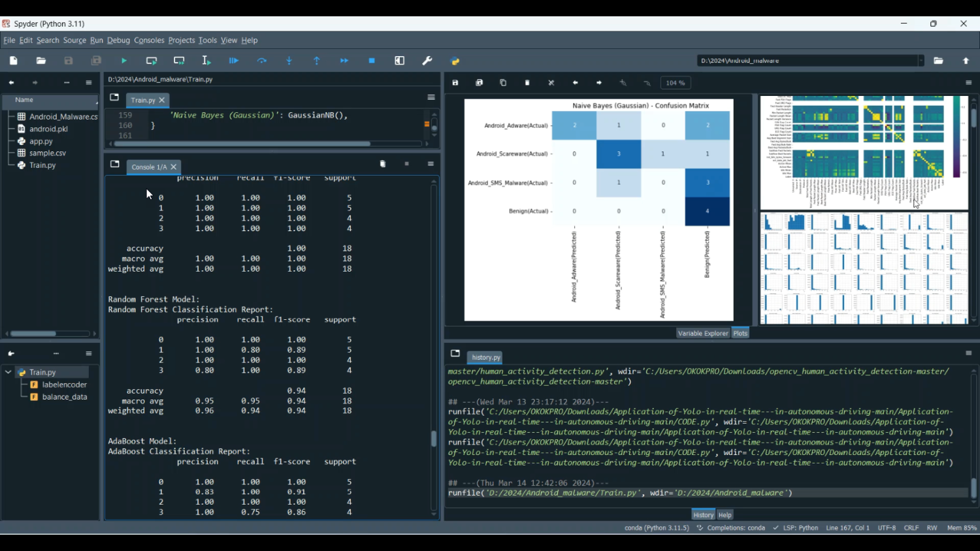Stop debugging with the blue square
This screenshot has width=980, height=551.
tap(372, 61)
